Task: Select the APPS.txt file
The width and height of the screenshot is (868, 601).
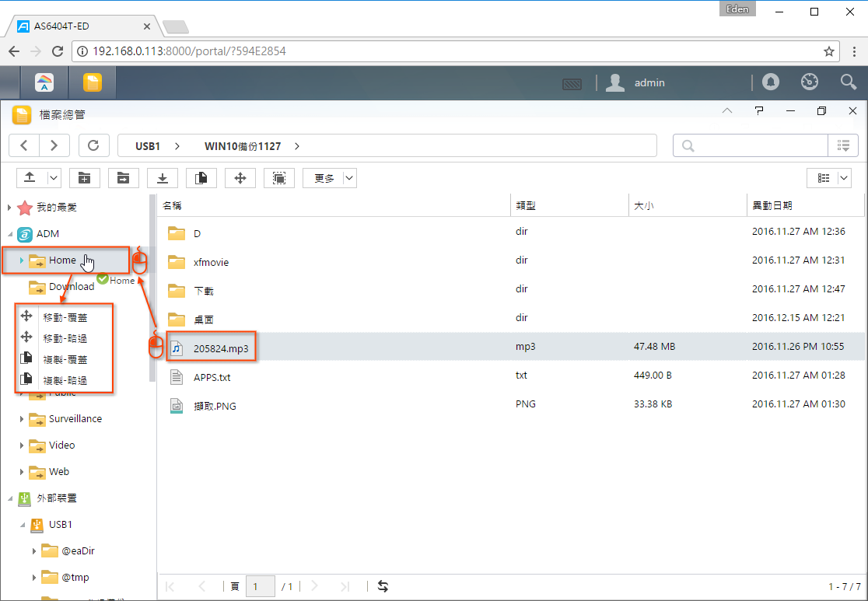Action: [x=511, y=377]
